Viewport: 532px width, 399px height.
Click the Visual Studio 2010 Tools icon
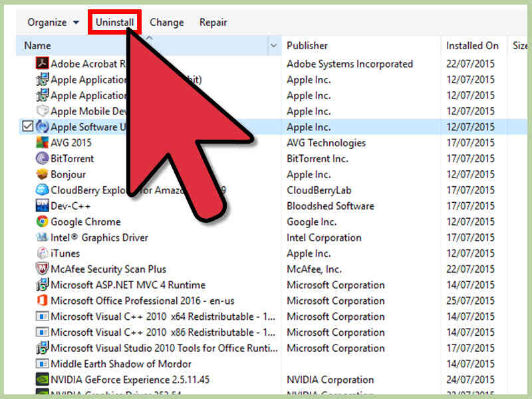42,348
